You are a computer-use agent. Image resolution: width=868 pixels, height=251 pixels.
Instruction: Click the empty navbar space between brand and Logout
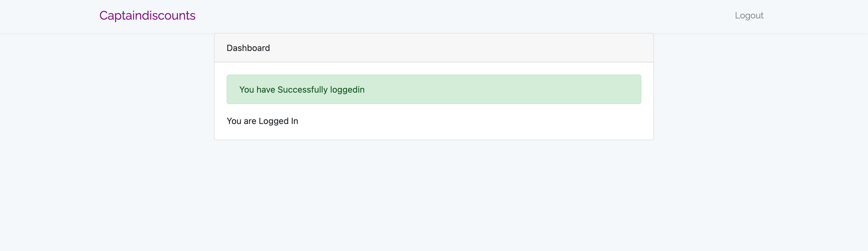pos(465,15)
